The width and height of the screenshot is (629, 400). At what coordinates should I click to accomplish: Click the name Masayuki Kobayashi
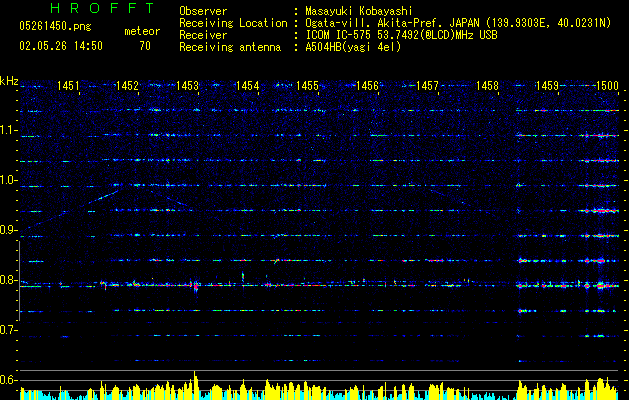tap(359, 11)
